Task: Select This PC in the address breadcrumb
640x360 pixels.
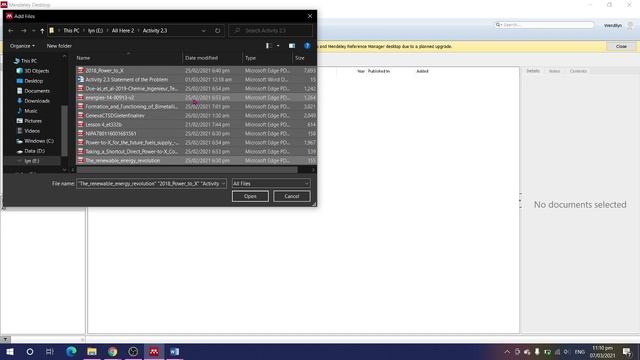Action: click(x=71, y=31)
